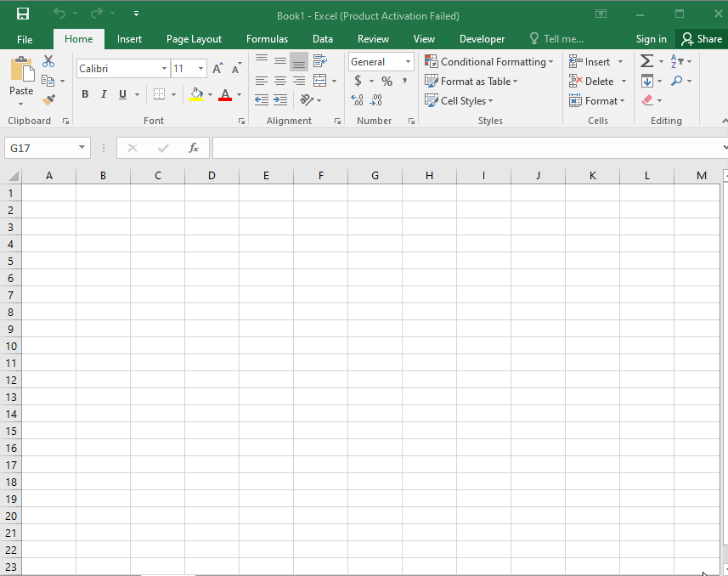This screenshot has height=576, width=728.
Task: Click the Wrap Text icon
Action: click(320, 61)
